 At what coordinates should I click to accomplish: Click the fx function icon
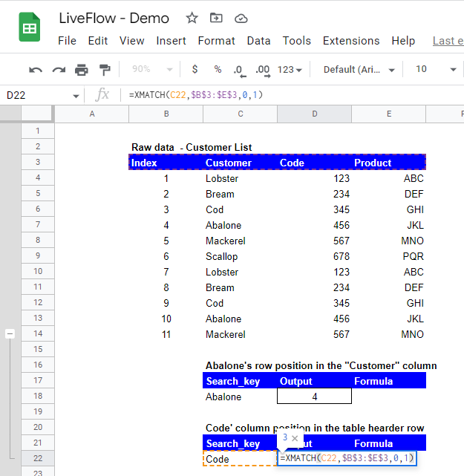point(102,95)
